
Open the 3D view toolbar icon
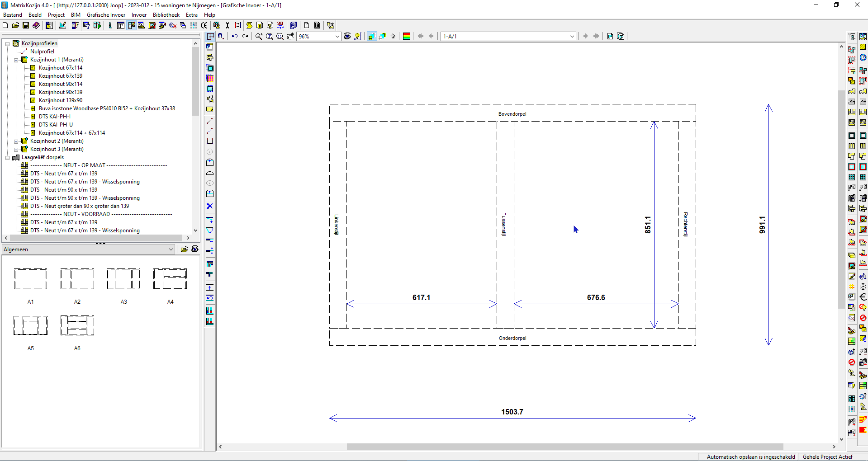click(280, 25)
